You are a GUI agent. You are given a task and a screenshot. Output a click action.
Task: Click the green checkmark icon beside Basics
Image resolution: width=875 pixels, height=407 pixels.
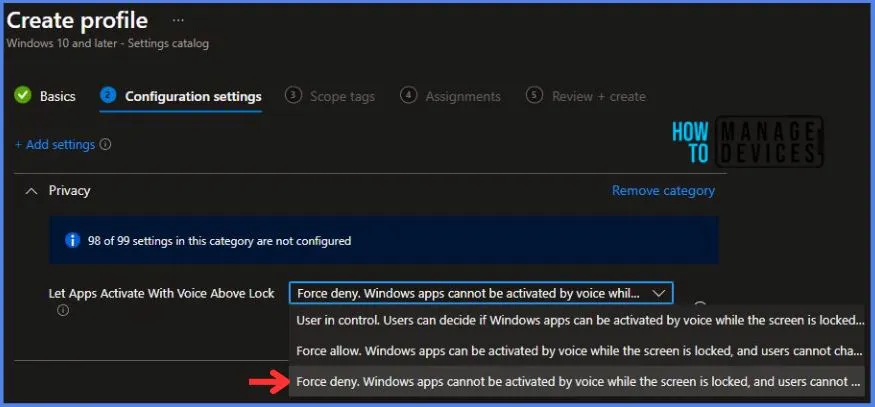(23, 96)
